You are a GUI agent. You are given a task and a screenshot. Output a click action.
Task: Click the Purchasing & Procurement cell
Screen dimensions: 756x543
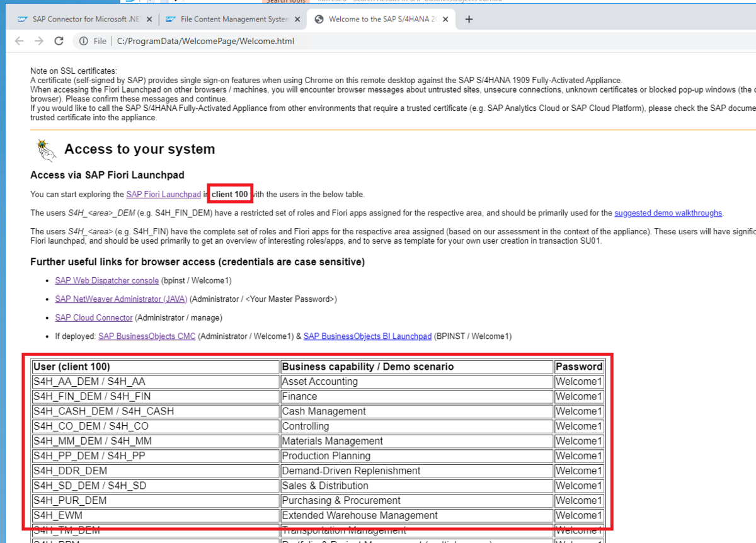[x=417, y=501]
